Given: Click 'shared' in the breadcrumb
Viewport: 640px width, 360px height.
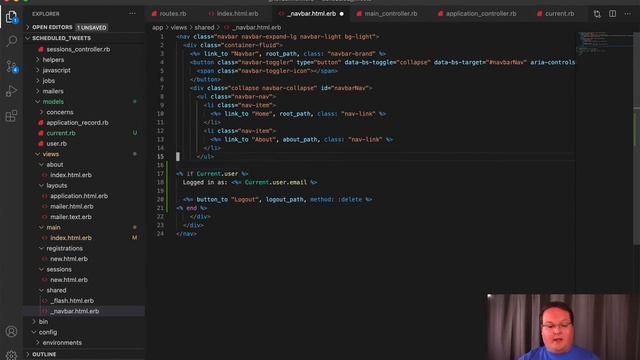Looking at the screenshot, I should pyautogui.click(x=204, y=27).
